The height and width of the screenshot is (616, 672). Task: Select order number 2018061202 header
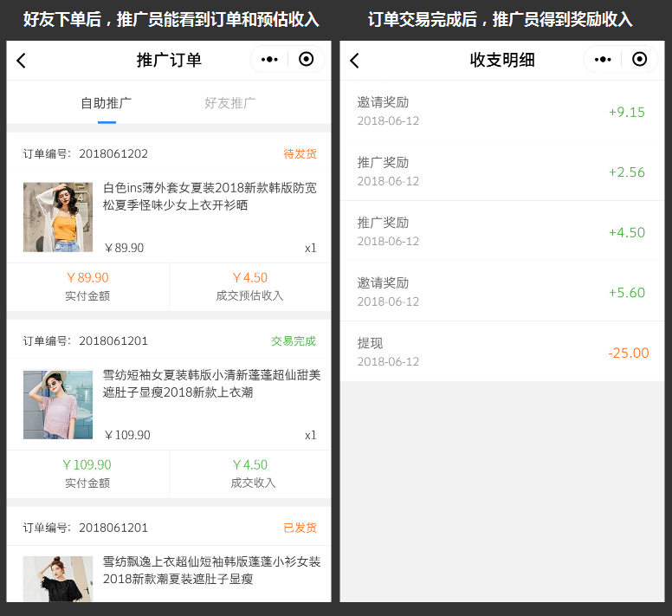tap(86, 154)
